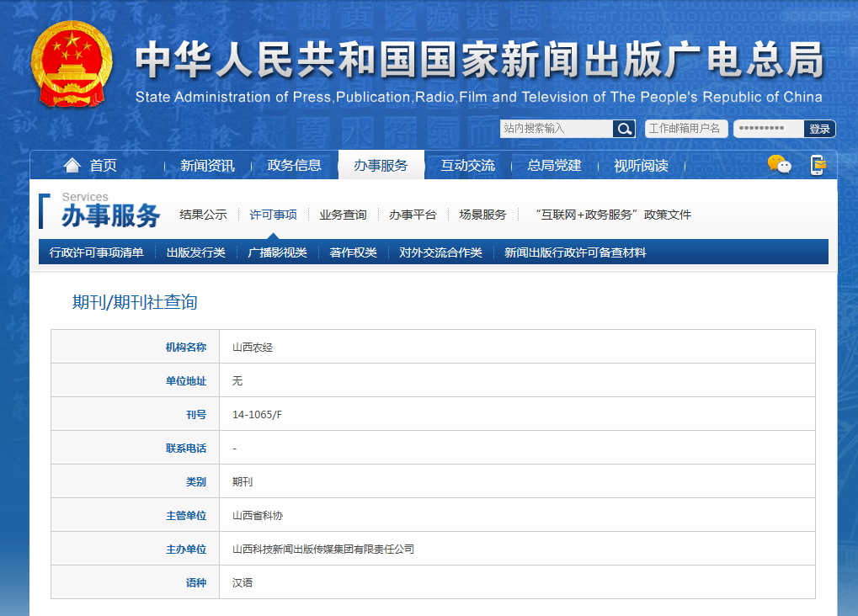The width and height of the screenshot is (858, 616).
Task: Click 山西科技新闻出版传媒集团有限责任公司
Action: coord(322,549)
